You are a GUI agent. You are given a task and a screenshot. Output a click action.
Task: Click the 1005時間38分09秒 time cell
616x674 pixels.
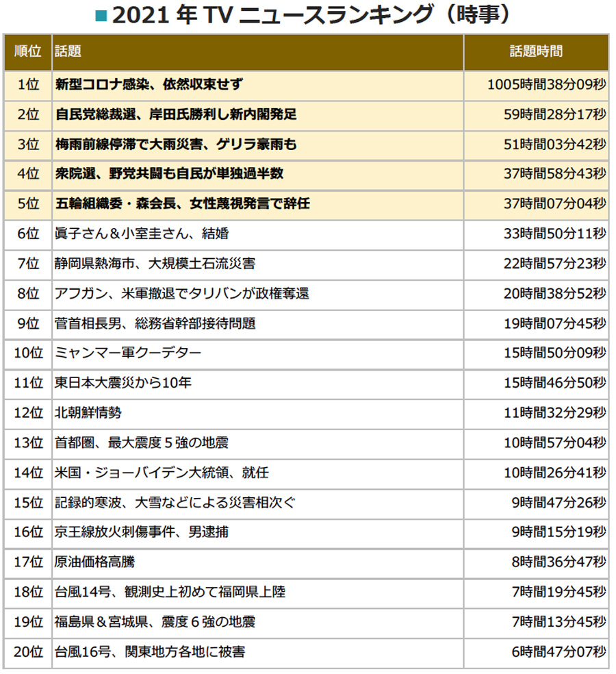[x=546, y=85]
